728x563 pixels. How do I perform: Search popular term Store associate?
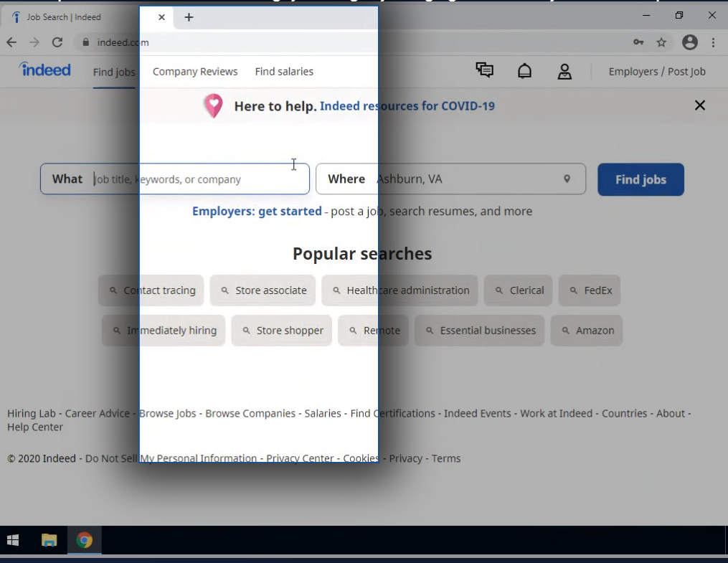click(263, 290)
